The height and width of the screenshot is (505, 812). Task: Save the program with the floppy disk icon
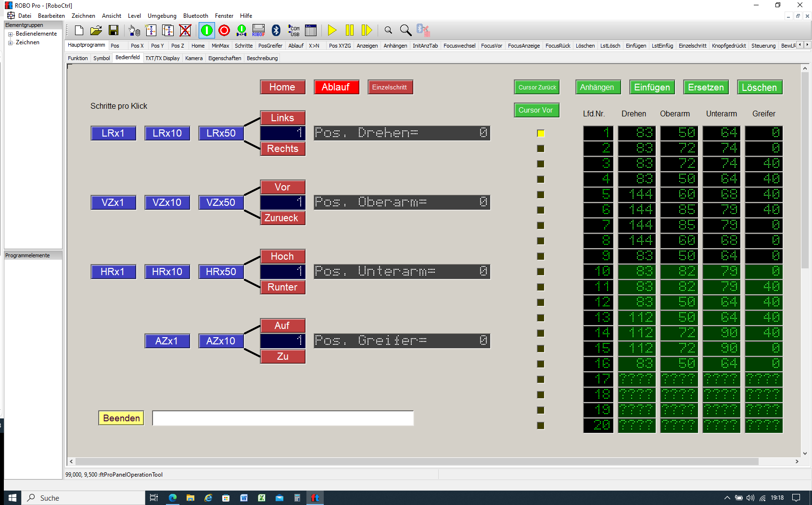click(x=114, y=30)
